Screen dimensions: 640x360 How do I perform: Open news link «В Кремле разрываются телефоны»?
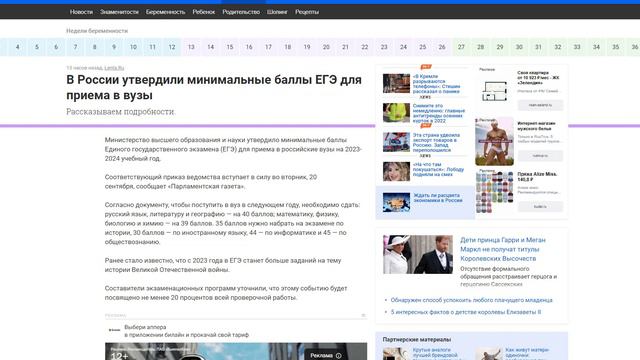click(436, 84)
